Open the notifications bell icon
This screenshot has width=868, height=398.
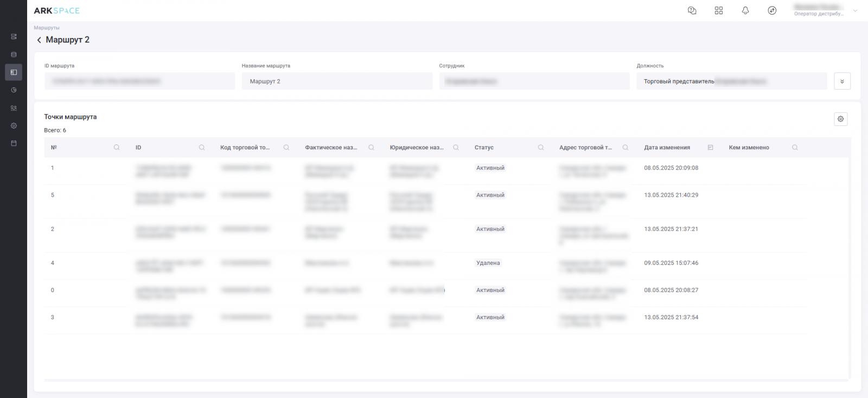[x=745, y=10]
